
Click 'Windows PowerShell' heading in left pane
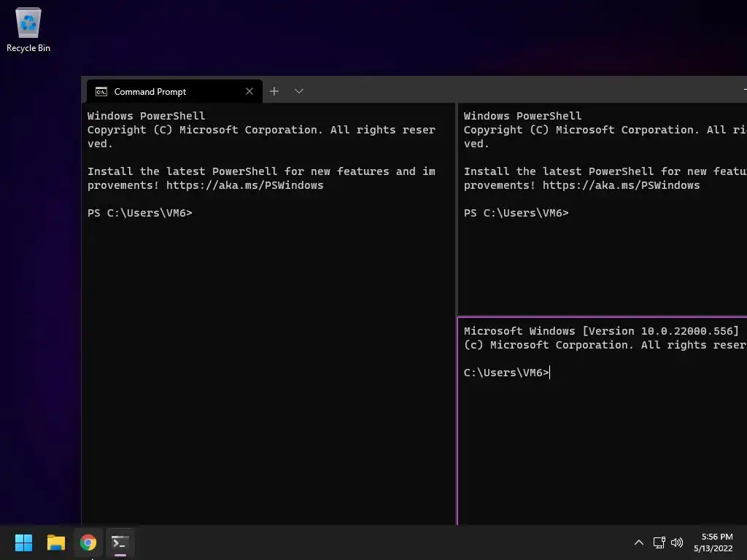point(146,116)
